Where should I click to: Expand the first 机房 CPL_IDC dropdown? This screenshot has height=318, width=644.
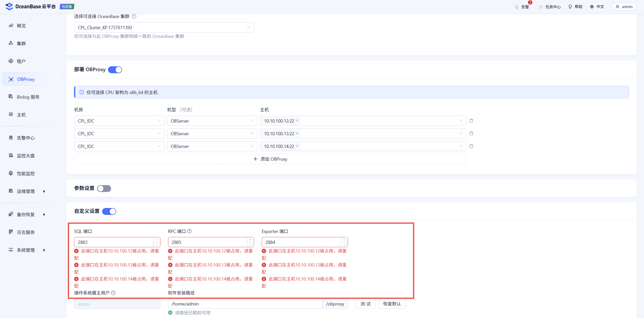click(119, 121)
